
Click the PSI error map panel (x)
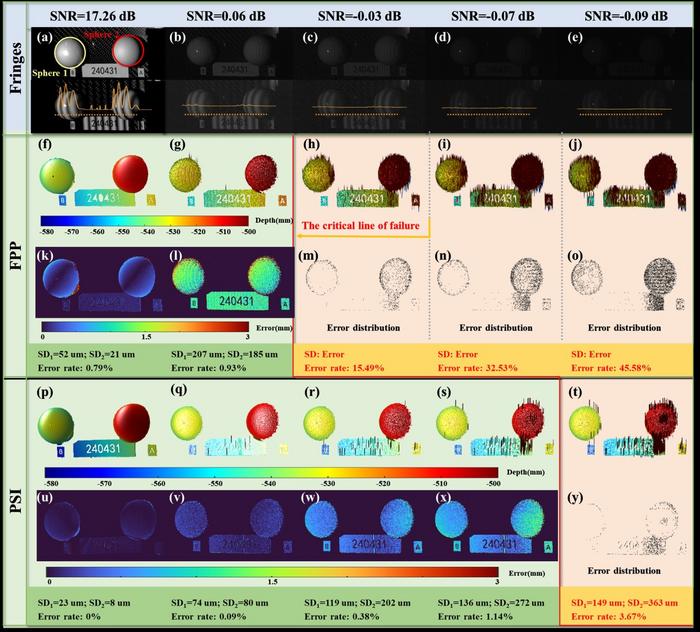[x=496, y=525]
